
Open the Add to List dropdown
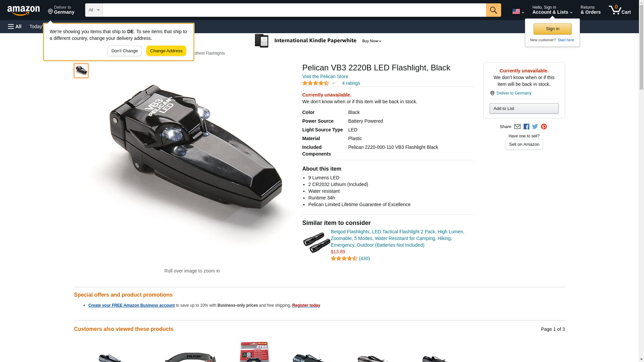pyautogui.click(x=524, y=108)
